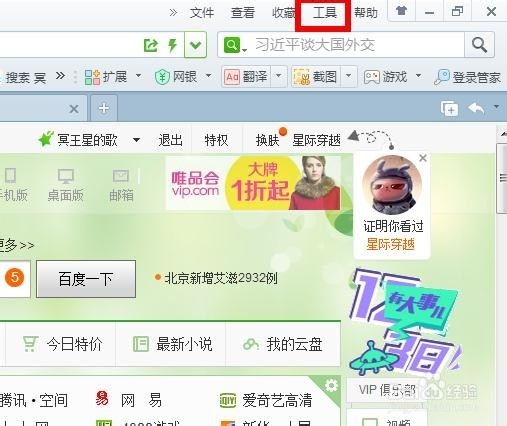Click the 百度一下 search button

pyautogui.click(x=86, y=279)
